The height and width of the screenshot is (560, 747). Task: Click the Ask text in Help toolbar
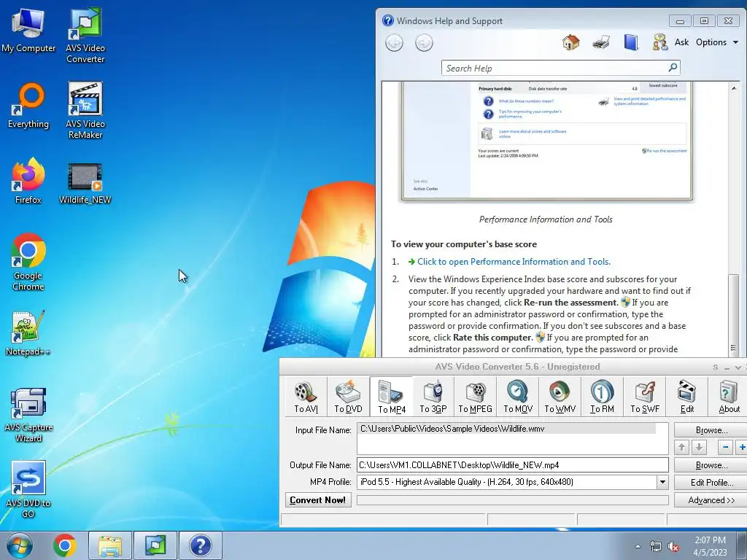682,42
